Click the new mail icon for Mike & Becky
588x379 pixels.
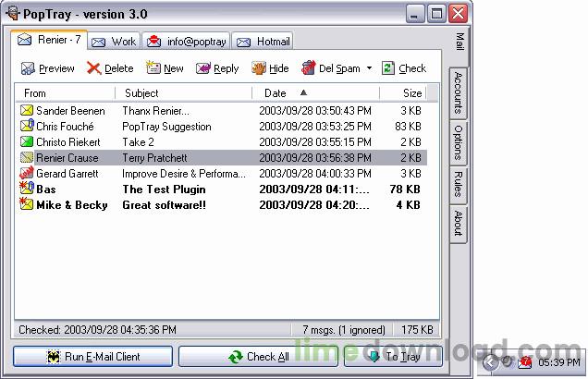click(x=27, y=204)
